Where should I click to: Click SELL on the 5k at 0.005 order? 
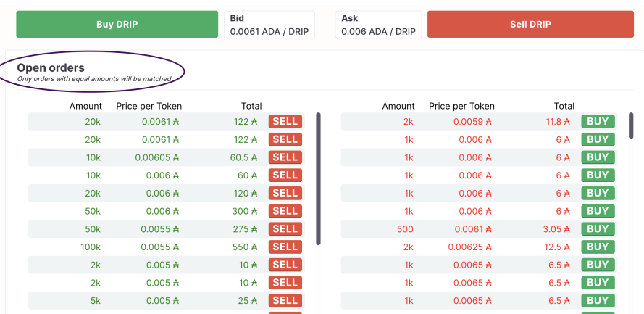pyautogui.click(x=285, y=301)
